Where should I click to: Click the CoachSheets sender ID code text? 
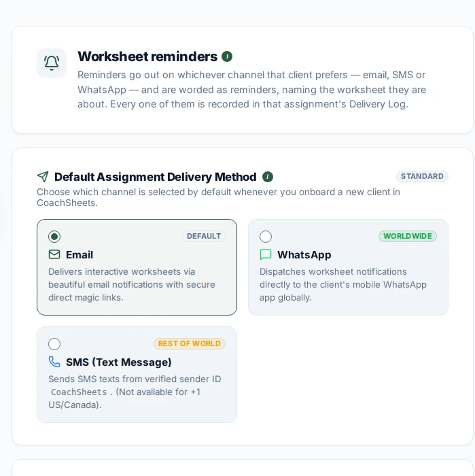[x=79, y=392]
